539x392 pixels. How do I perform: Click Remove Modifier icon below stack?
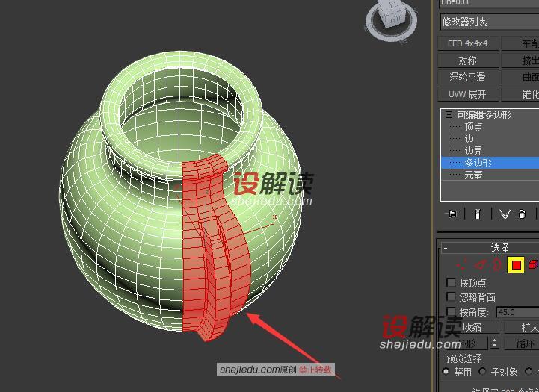(523, 214)
